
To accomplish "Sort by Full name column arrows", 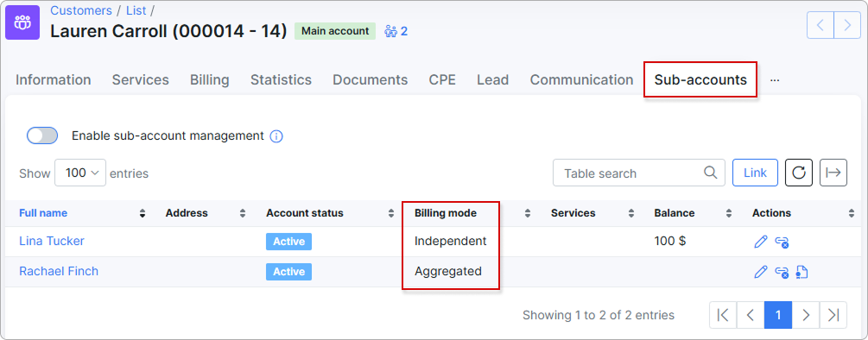I will 143,213.
